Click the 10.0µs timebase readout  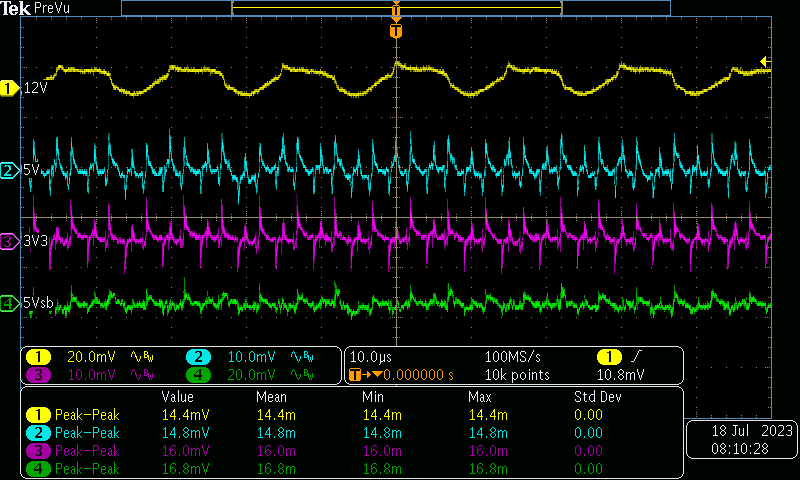point(371,357)
